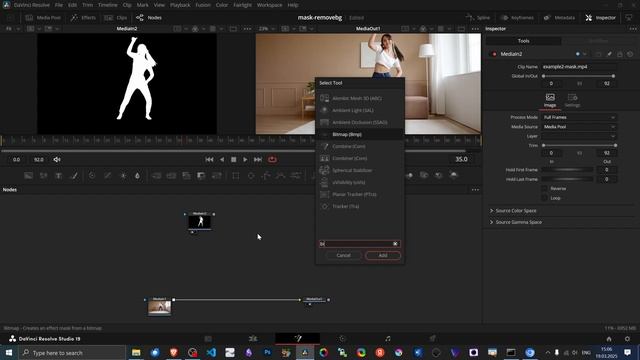Adjust the Global In/Out slider end handle
Screen dimensions: 640x360
[x=613, y=76]
